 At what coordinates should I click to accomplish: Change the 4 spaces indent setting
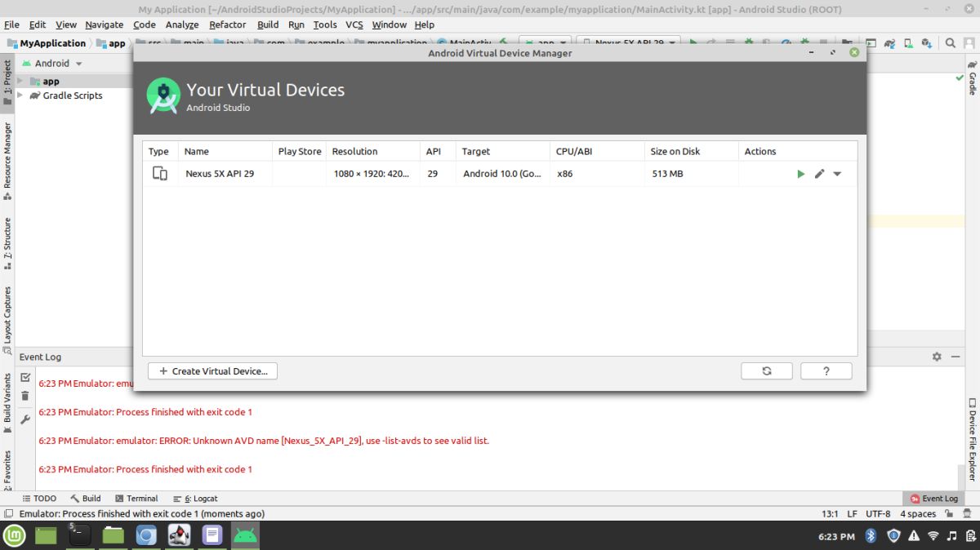point(918,514)
